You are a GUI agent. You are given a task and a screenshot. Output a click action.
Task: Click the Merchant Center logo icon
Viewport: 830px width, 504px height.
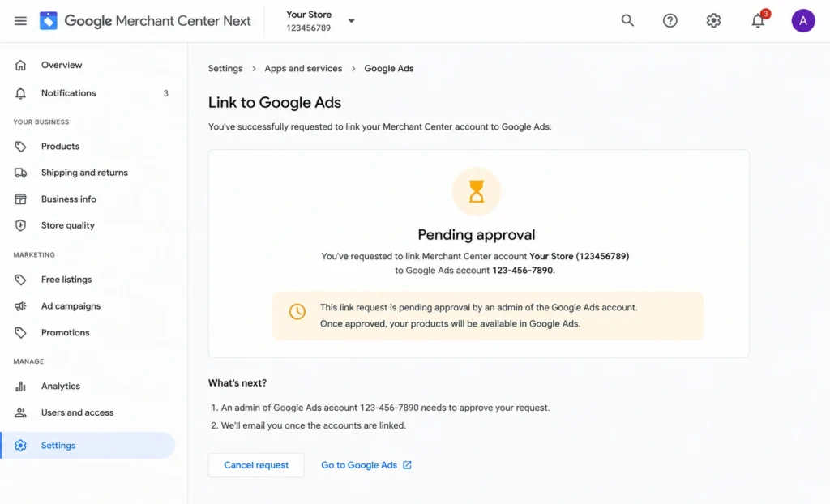click(48, 20)
